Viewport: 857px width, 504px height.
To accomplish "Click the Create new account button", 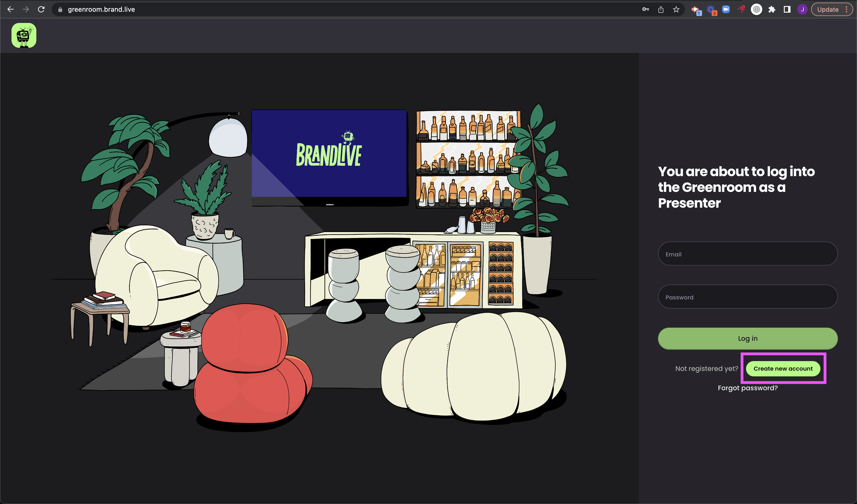I will (783, 369).
